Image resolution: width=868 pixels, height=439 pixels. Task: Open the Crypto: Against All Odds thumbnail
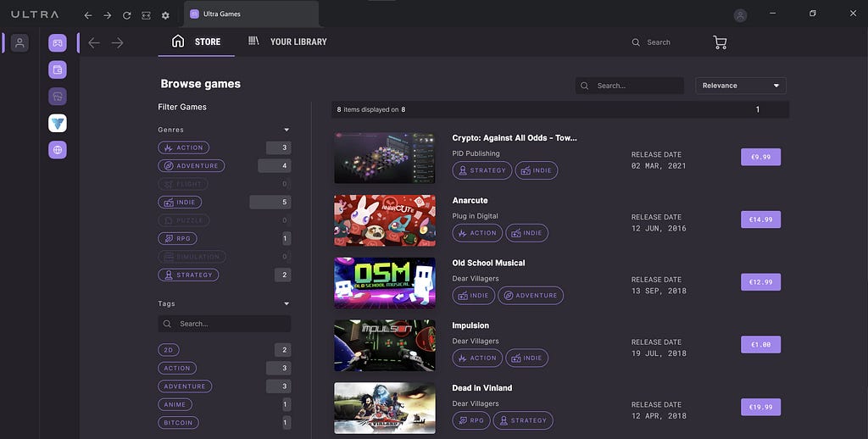click(x=385, y=158)
